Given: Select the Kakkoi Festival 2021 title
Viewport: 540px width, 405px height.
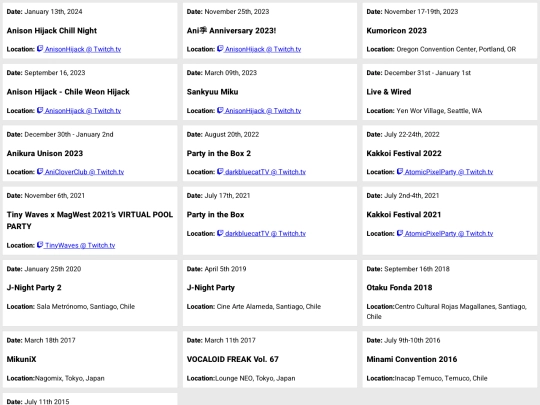Looking at the screenshot, I should pos(404,215).
